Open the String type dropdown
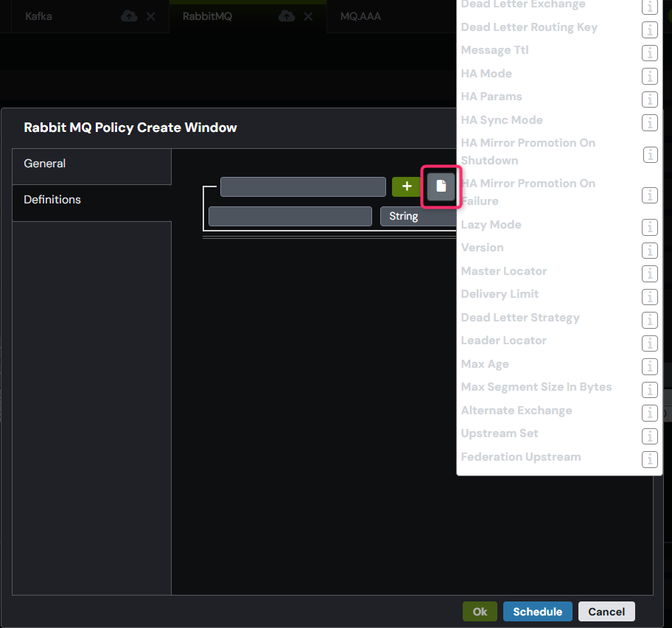 point(419,216)
